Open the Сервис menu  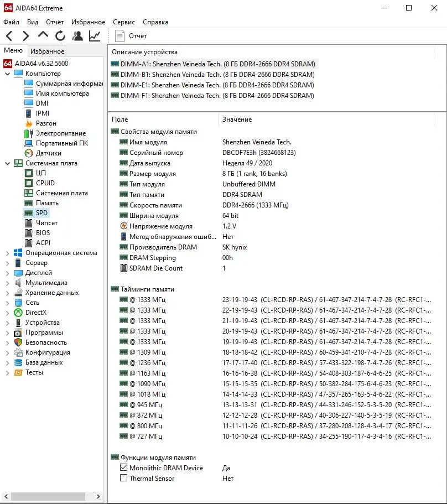click(x=124, y=22)
